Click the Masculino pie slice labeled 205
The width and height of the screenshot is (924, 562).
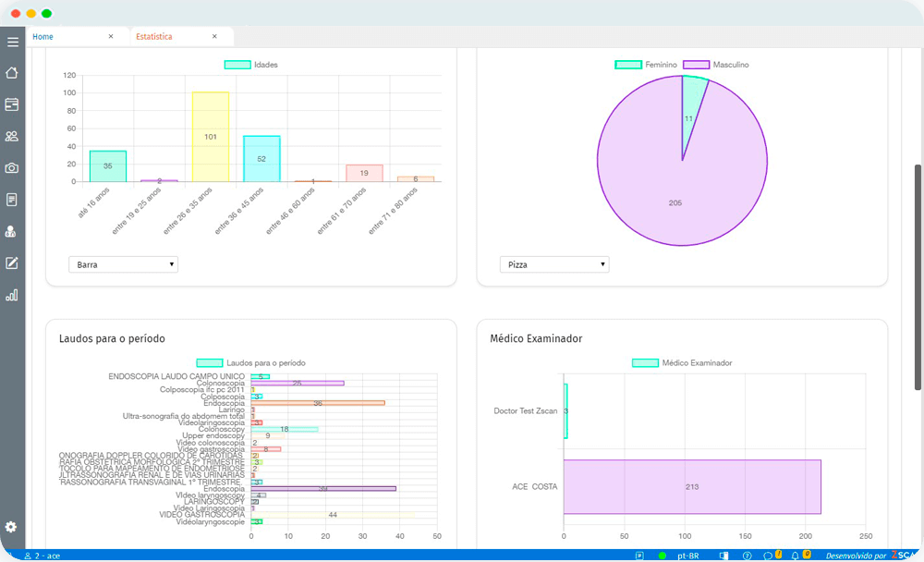(675, 202)
